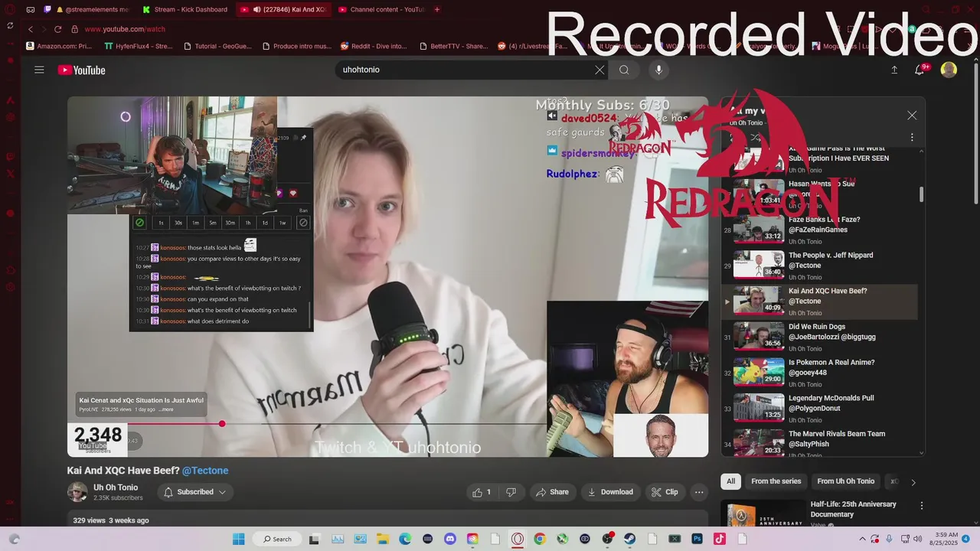Viewport: 980px width, 551px height.
Task: Open the Amazon.com bookmark
Action: coord(59,46)
